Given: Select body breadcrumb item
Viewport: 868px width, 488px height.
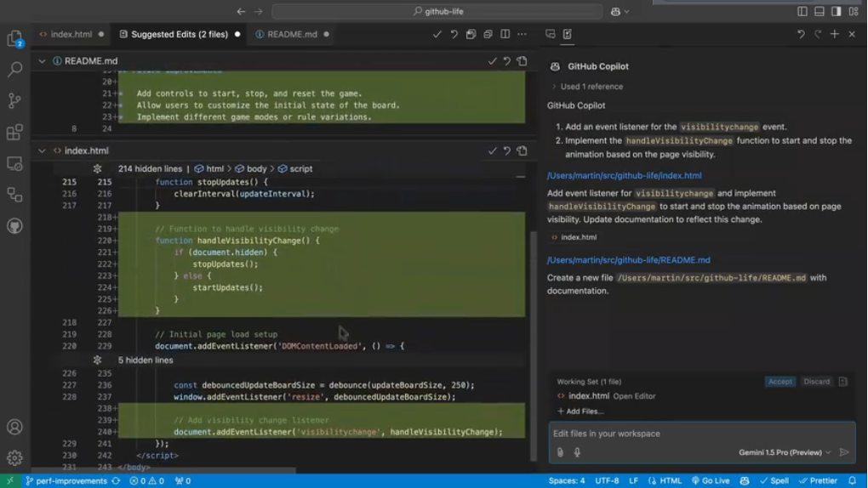Looking at the screenshot, I should (251, 168).
